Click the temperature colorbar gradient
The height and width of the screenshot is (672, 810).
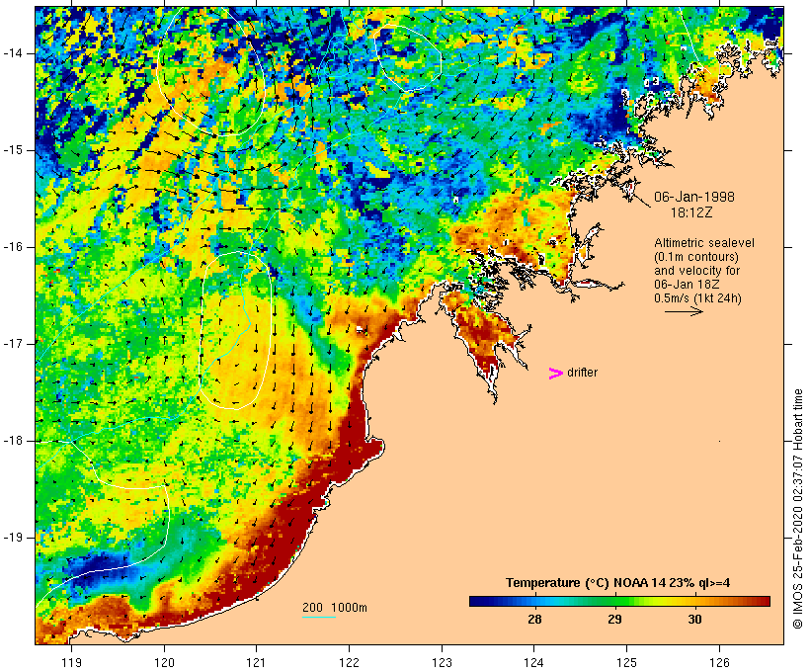[x=619, y=601]
